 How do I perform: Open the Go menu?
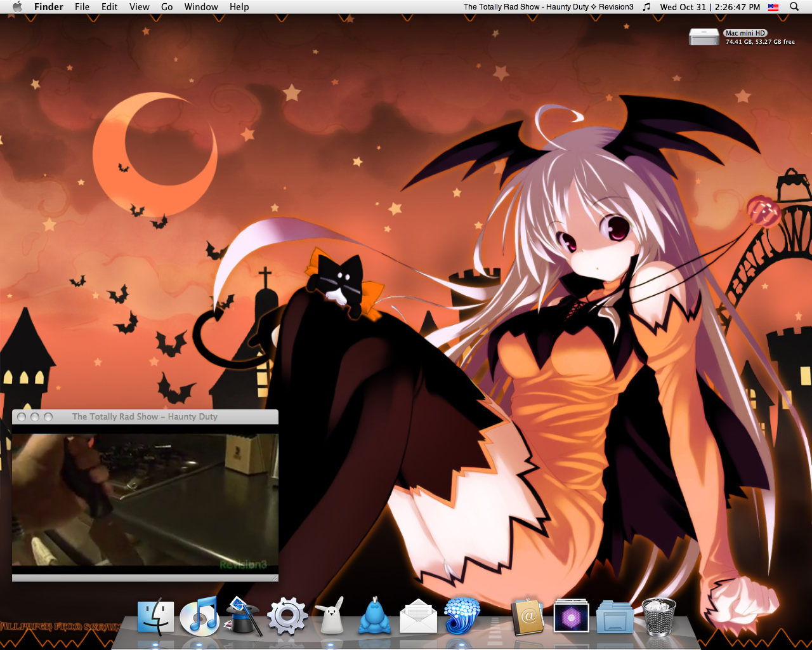pos(167,7)
